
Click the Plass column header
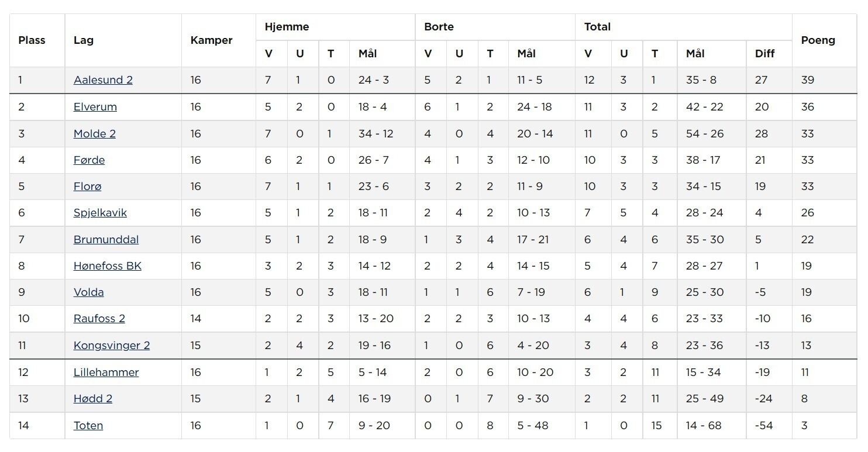click(x=32, y=40)
